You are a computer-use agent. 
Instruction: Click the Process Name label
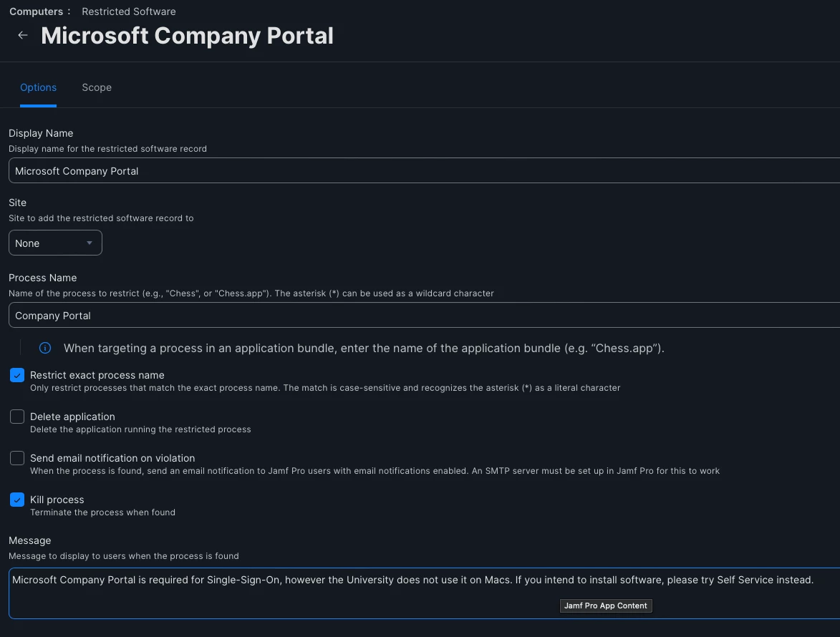(42, 278)
